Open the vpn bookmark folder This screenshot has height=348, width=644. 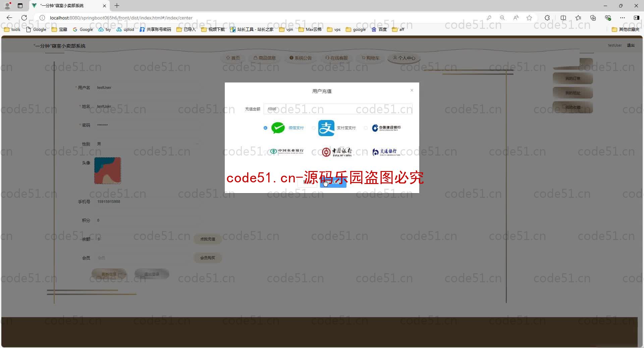(286, 30)
